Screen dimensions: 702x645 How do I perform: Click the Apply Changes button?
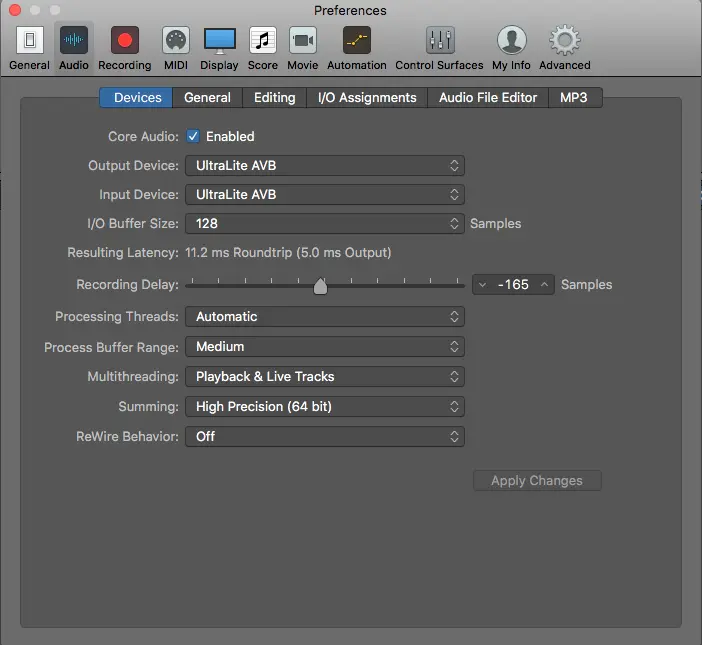tap(537, 480)
